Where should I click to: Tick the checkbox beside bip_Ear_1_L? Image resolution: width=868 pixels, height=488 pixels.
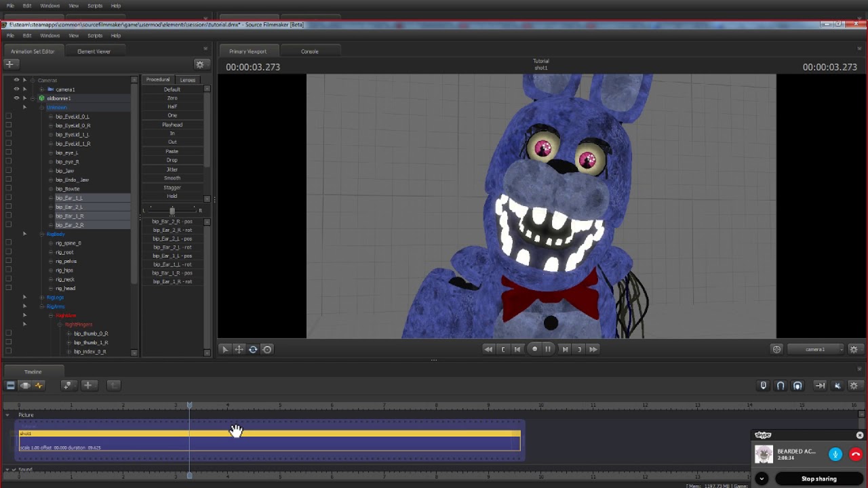pyautogui.click(x=8, y=198)
